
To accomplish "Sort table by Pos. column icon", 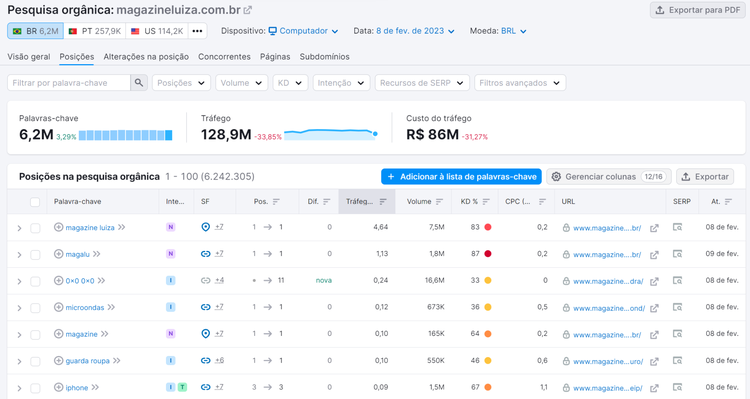I will coord(276,201).
